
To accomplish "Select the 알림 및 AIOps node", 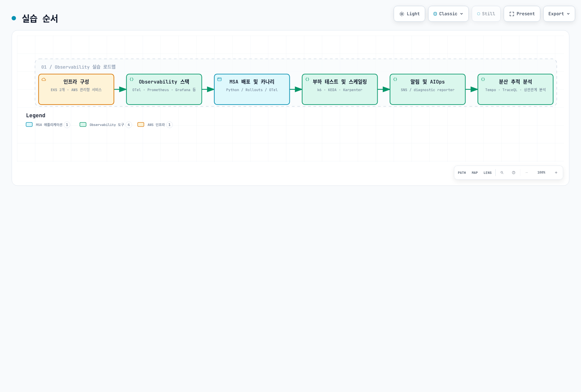I will 428,89.
